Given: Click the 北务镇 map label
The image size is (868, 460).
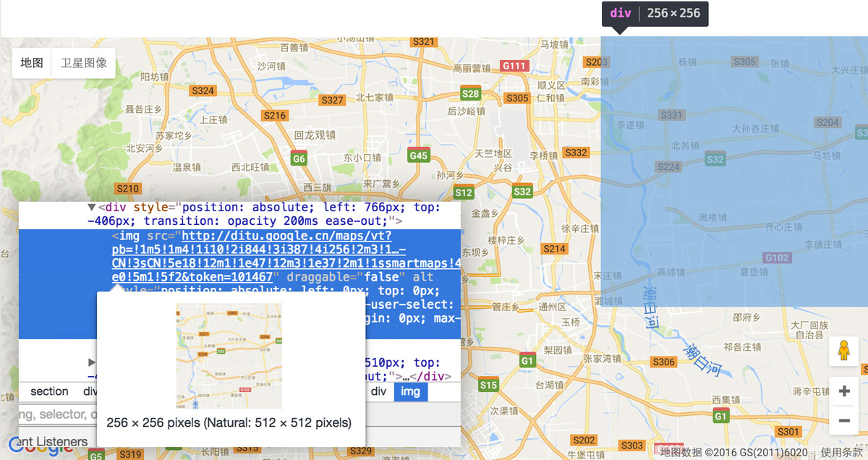Looking at the screenshot, I should [685, 145].
